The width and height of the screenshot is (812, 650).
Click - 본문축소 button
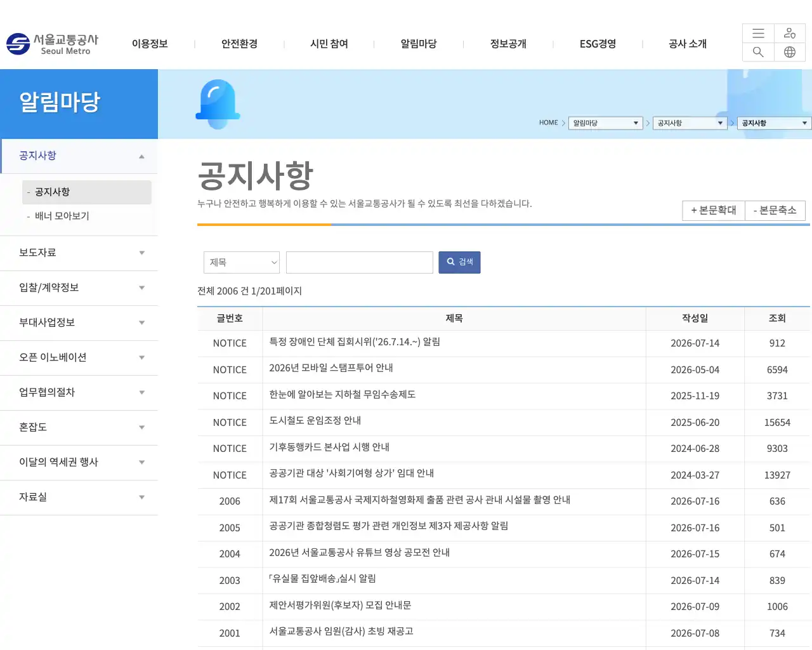pos(775,211)
